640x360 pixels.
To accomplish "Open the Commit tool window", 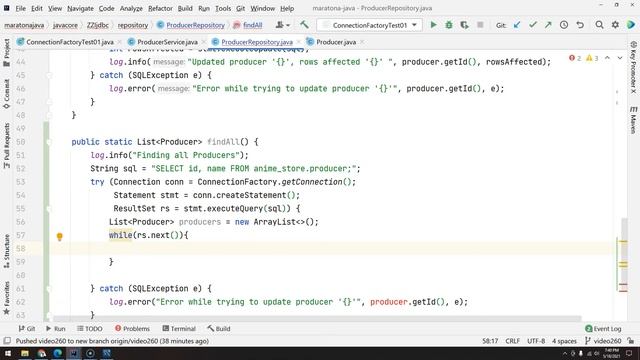I will tap(7, 94).
